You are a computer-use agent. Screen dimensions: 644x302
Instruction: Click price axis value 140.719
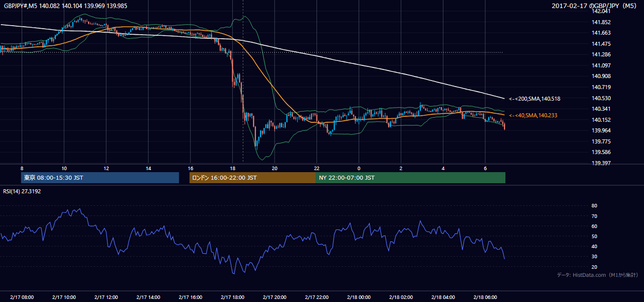[x=601, y=87]
